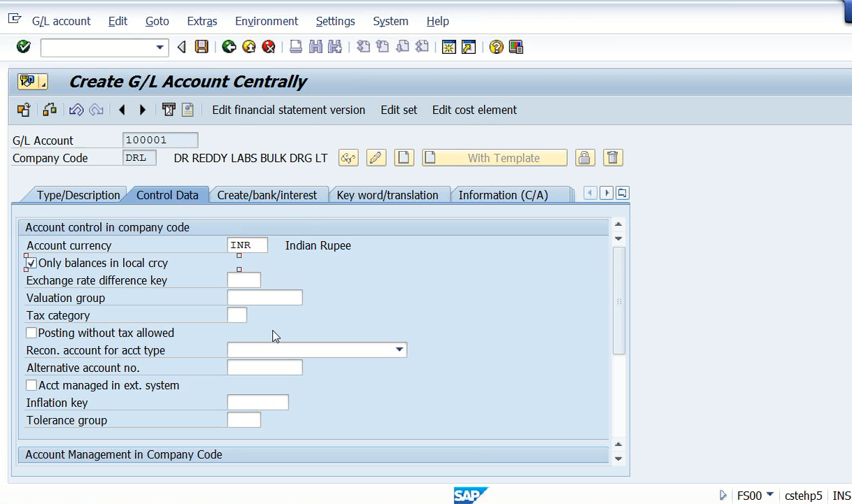Image resolution: width=852 pixels, height=504 pixels.
Task: Open Recon. account for acct type dropdown
Action: (x=399, y=350)
